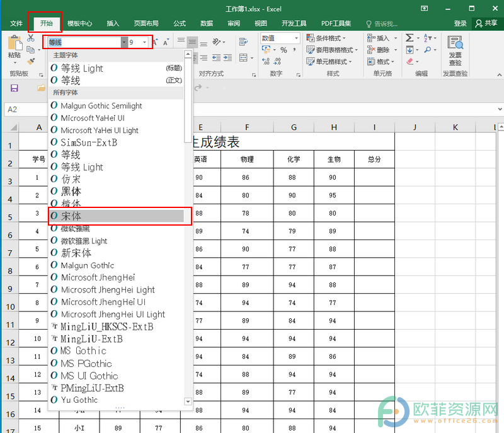This screenshot has height=433, width=504.
Task: Click the Clear eraser icon
Action: (410, 61)
